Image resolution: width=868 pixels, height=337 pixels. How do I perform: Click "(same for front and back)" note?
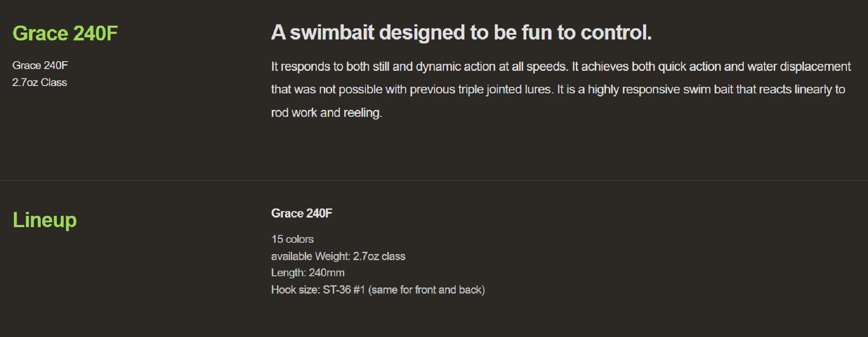[426, 290]
